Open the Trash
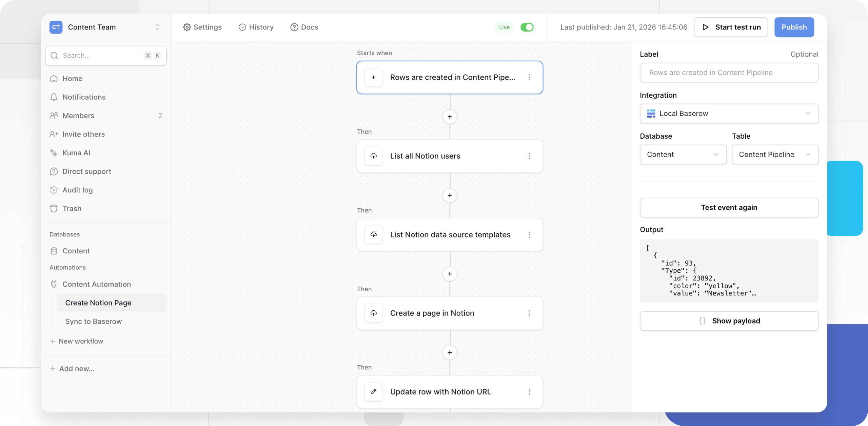This screenshot has width=868, height=426. [x=72, y=208]
